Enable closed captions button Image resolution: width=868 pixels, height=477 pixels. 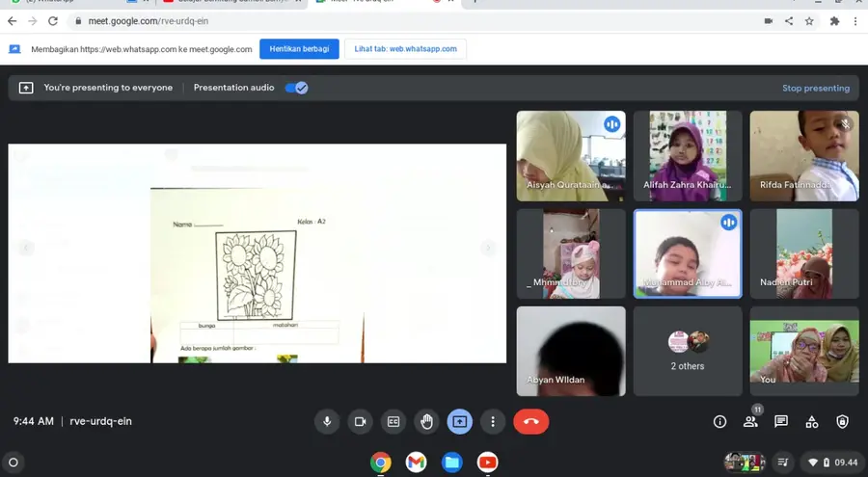pyautogui.click(x=393, y=422)
